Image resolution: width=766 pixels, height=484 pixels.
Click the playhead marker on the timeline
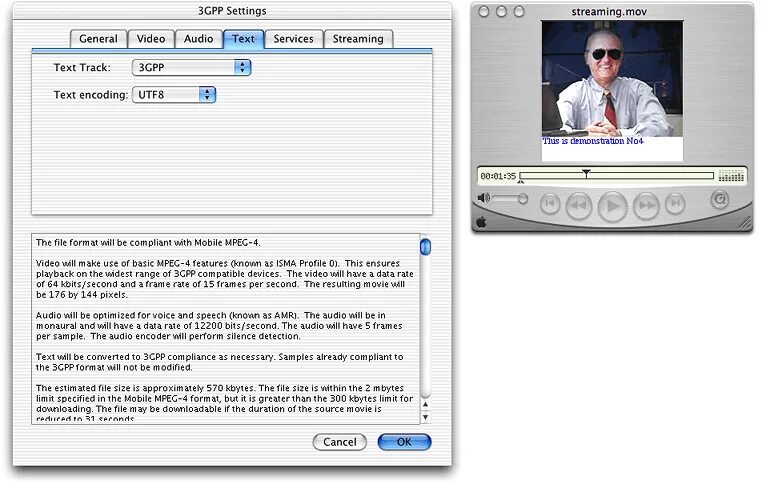pos(586,173)
